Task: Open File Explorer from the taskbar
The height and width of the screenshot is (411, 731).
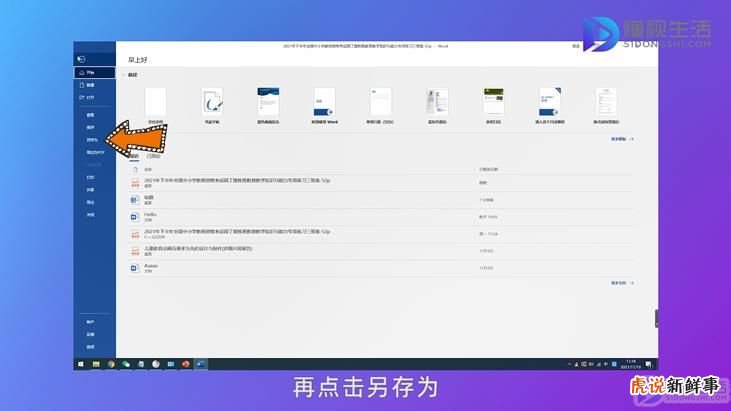Action: click(x=96, y=364)
